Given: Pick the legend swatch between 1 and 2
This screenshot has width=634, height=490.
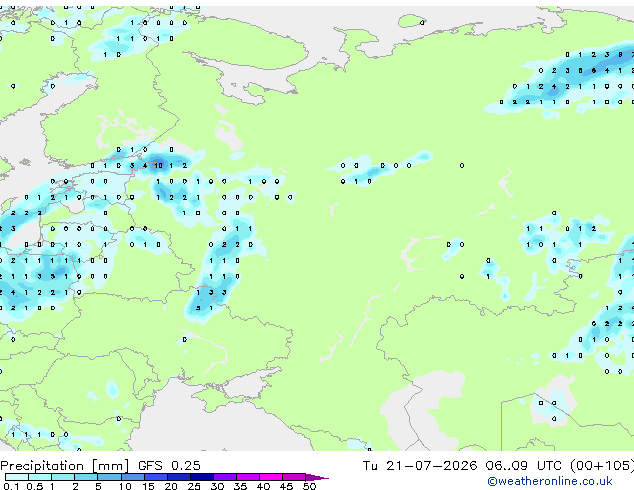Looking at the screenshot, I should 63,477.
